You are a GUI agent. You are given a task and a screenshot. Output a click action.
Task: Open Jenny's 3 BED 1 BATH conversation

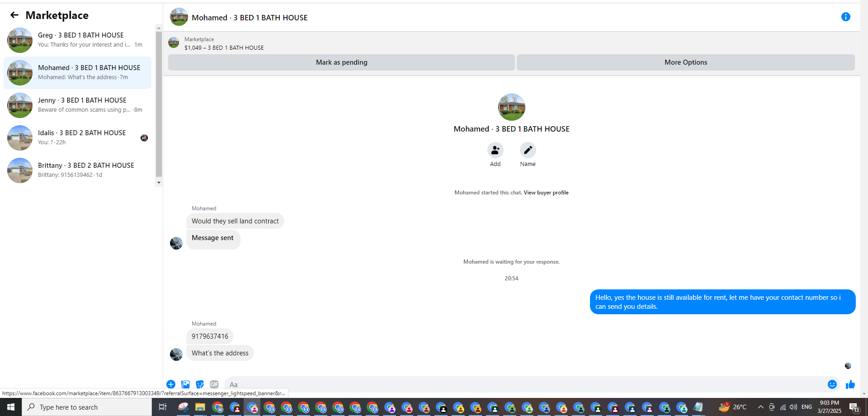[x=77, y=105]
